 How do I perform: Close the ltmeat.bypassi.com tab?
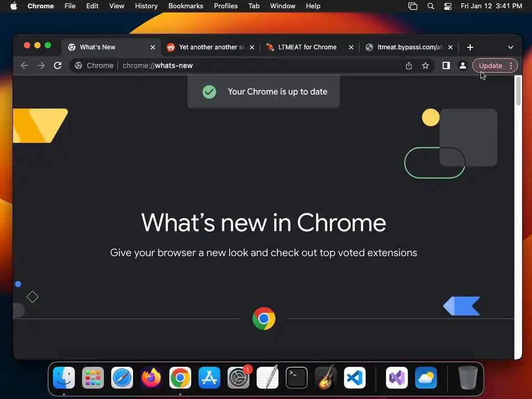point(450,47)
